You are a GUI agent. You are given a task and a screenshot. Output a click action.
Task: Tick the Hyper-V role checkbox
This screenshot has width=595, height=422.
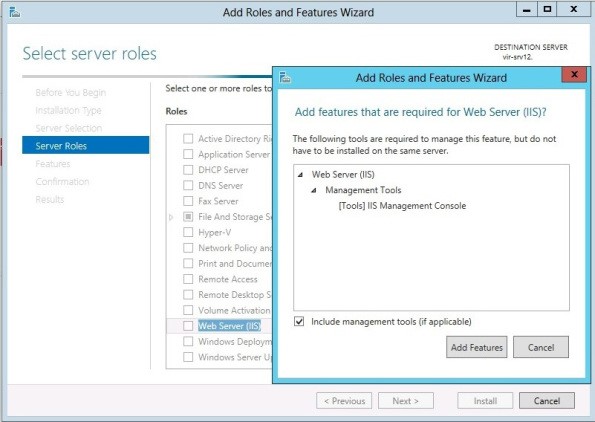click(x=188, y=232)
